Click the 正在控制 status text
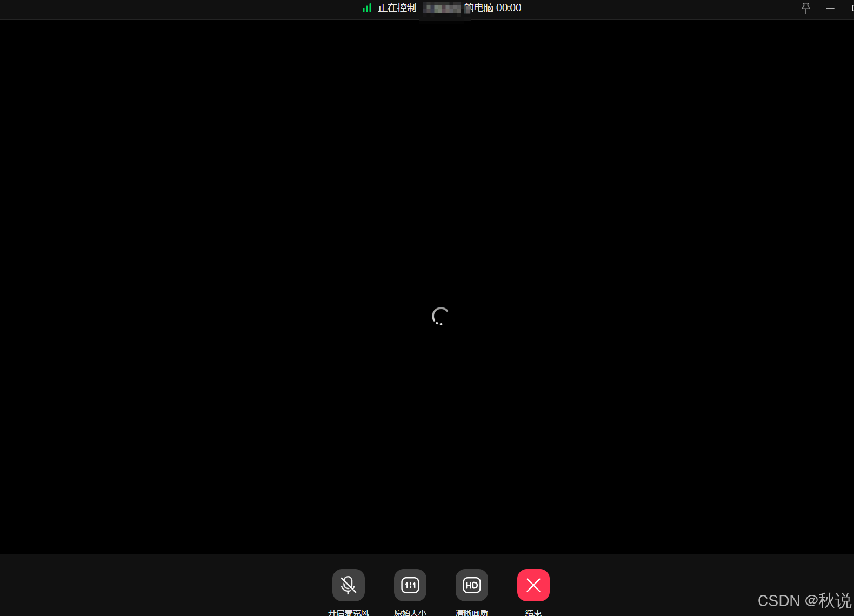 [x=397, y=8]
